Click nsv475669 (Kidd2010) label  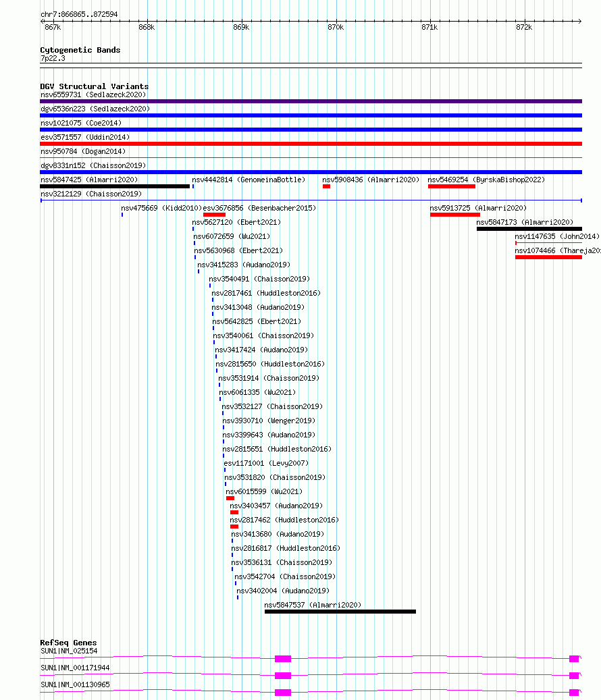point(161,209)
